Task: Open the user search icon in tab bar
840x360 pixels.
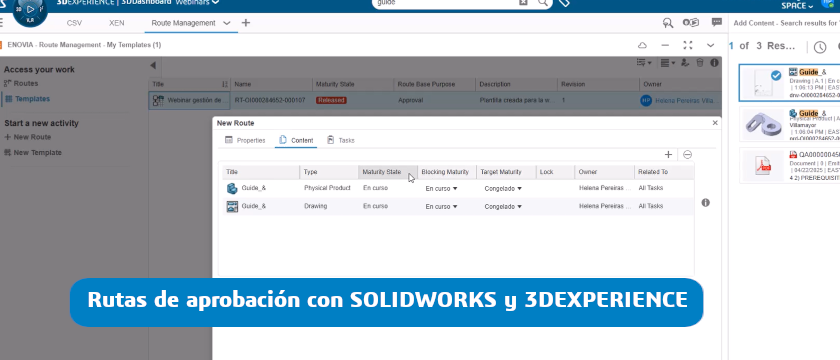Action: point(668,22)
